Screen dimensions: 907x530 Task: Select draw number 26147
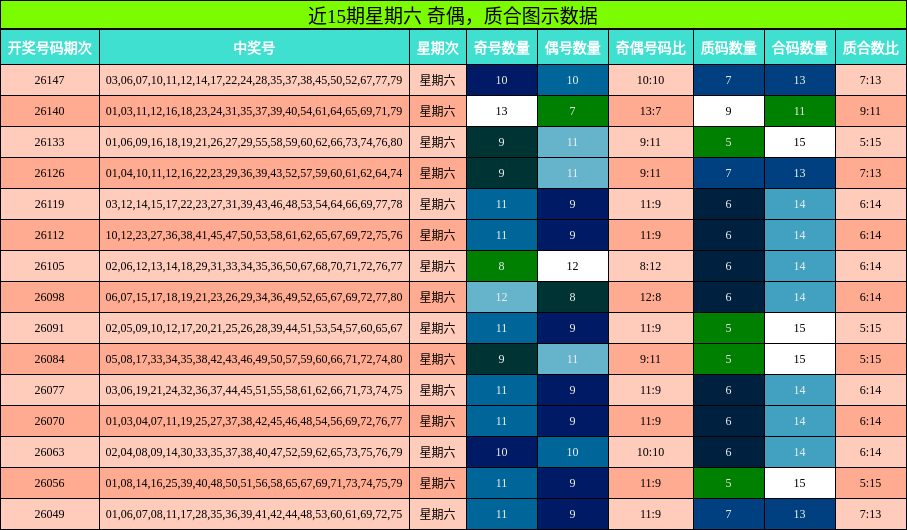[x=50, y=80]
